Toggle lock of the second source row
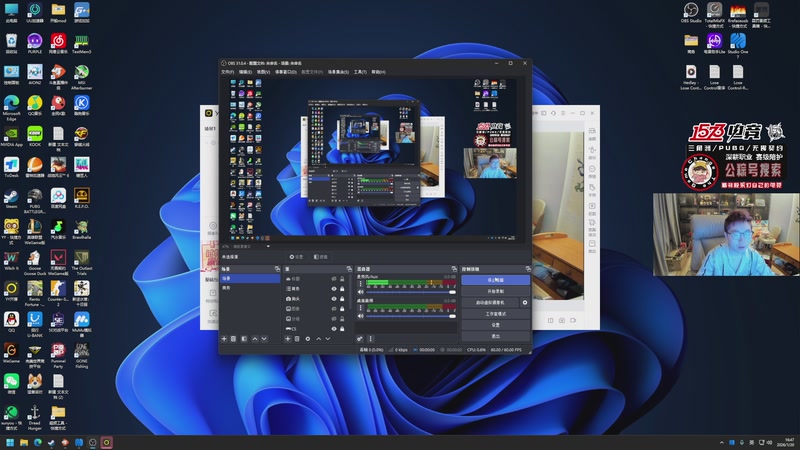The image size is (800, 450). pos(342,289)
